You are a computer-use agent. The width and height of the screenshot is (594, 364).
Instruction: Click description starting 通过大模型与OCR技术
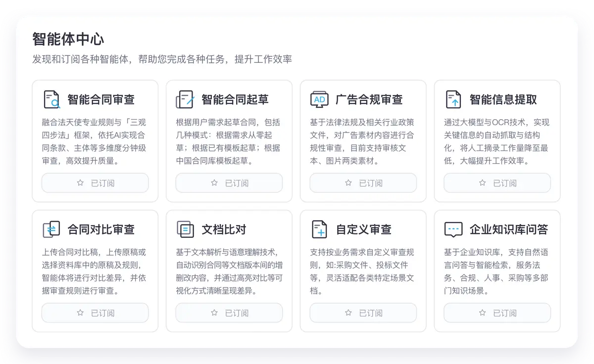click(497, 141)
